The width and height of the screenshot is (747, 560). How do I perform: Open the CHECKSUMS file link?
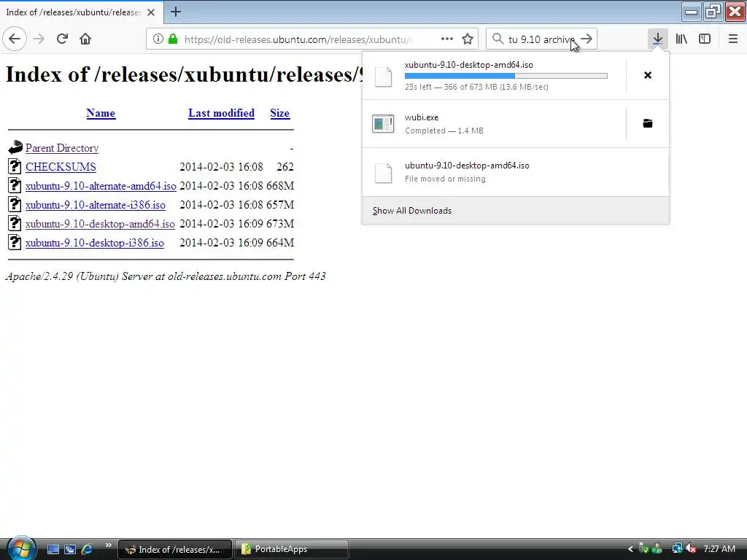click(61, 167)
